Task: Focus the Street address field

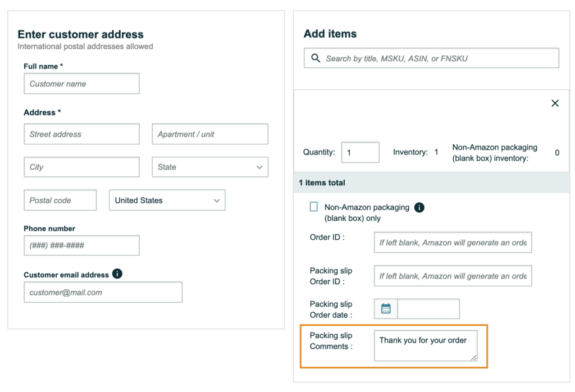Action: click(81, 134)
